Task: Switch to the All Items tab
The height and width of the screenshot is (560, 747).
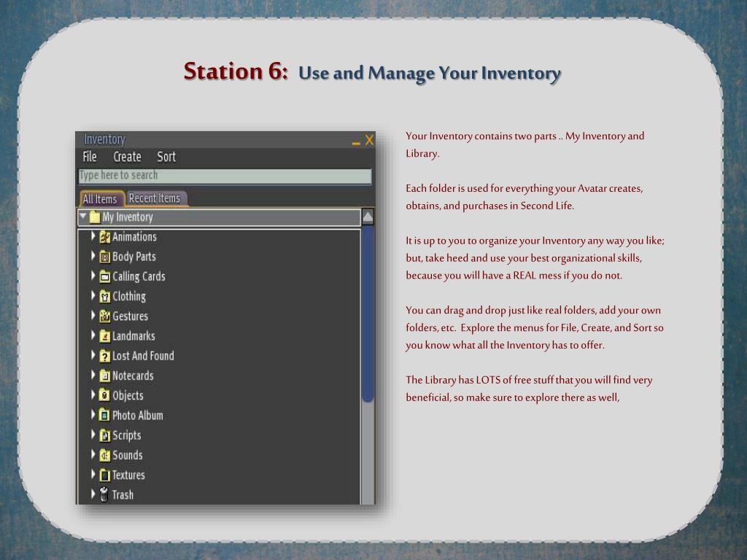Action: (100, 198)
